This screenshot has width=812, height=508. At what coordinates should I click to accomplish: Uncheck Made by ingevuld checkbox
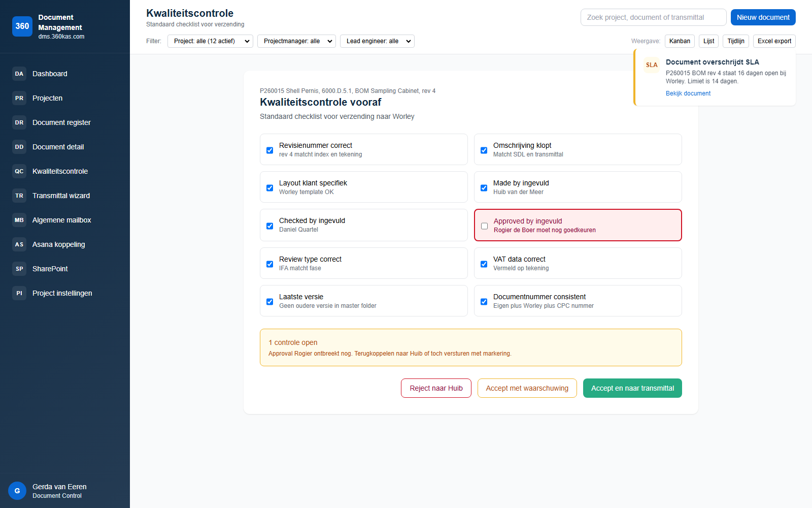coord(484,188)
